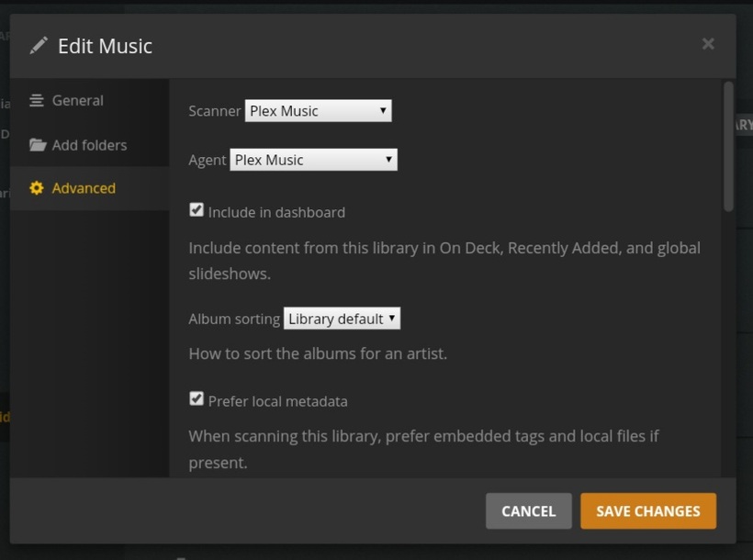Click the pencil edit icon in header
This screenshot has width=753, height=560.
[39, 45]
